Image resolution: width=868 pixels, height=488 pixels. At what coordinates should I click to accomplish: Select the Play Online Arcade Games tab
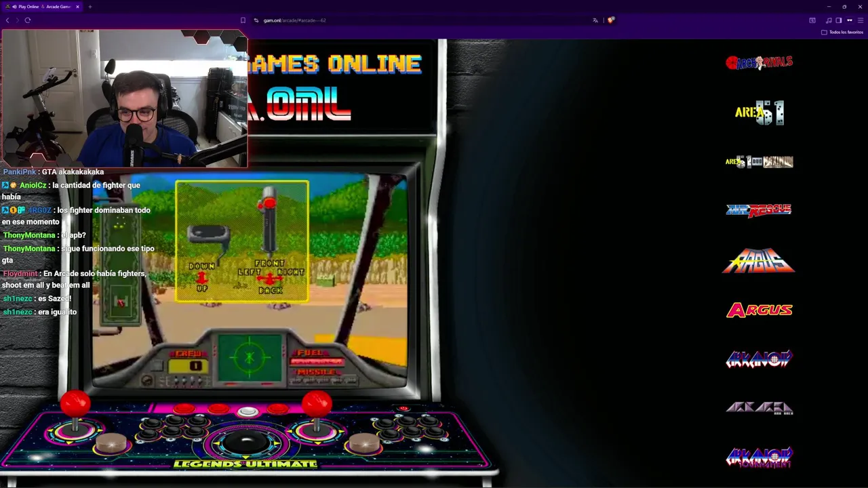click(x=42, y=7)
